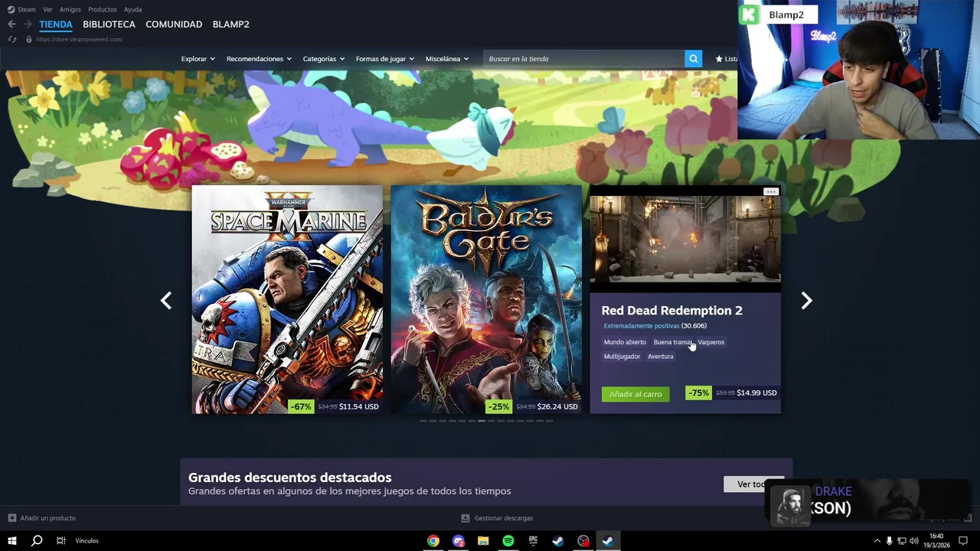Select the Aventura tag

661,357
